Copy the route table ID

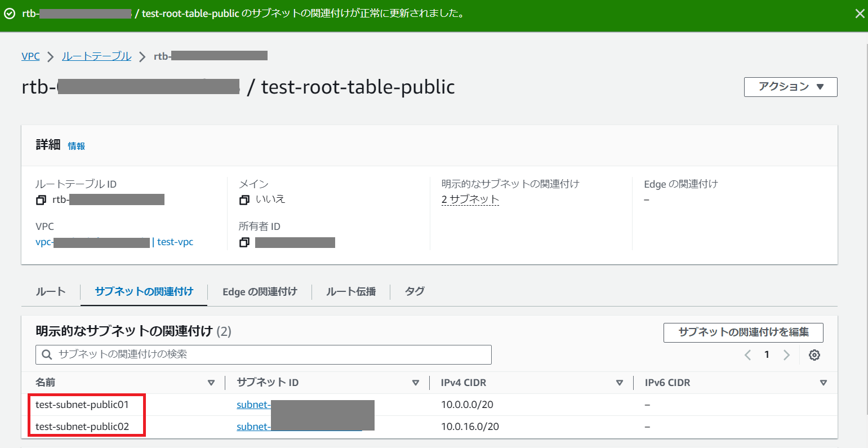point(41,200)
